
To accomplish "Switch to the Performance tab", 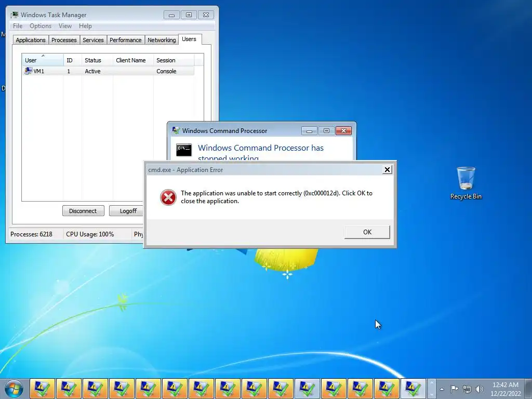I will (126, 40).
